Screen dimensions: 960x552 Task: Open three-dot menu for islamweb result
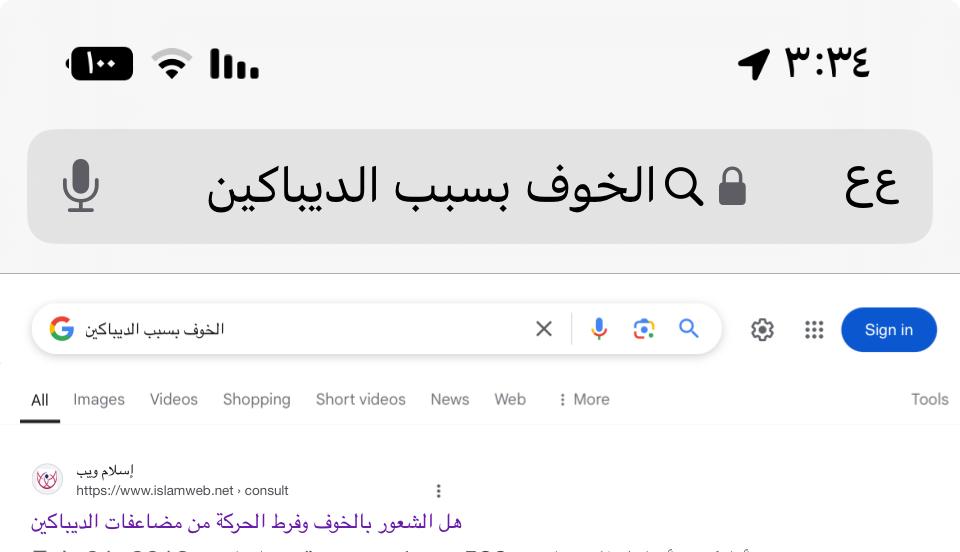click(x=438, y=491)
